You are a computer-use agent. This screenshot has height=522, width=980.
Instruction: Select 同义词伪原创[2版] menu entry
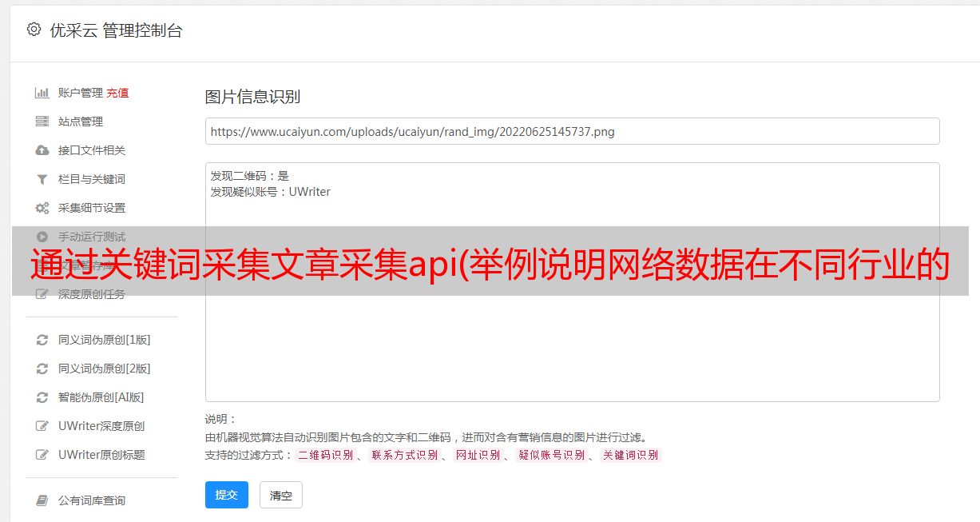tap(105, 369)
